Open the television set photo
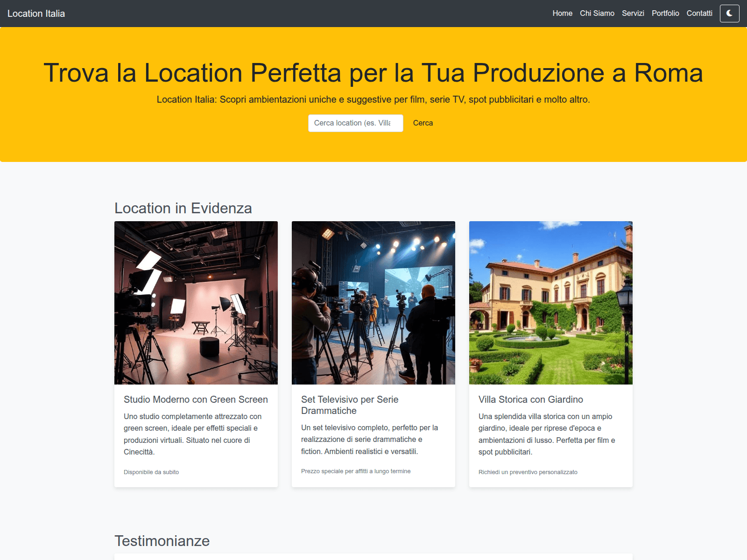The image size is (747, 560). [x=373, y=303]
